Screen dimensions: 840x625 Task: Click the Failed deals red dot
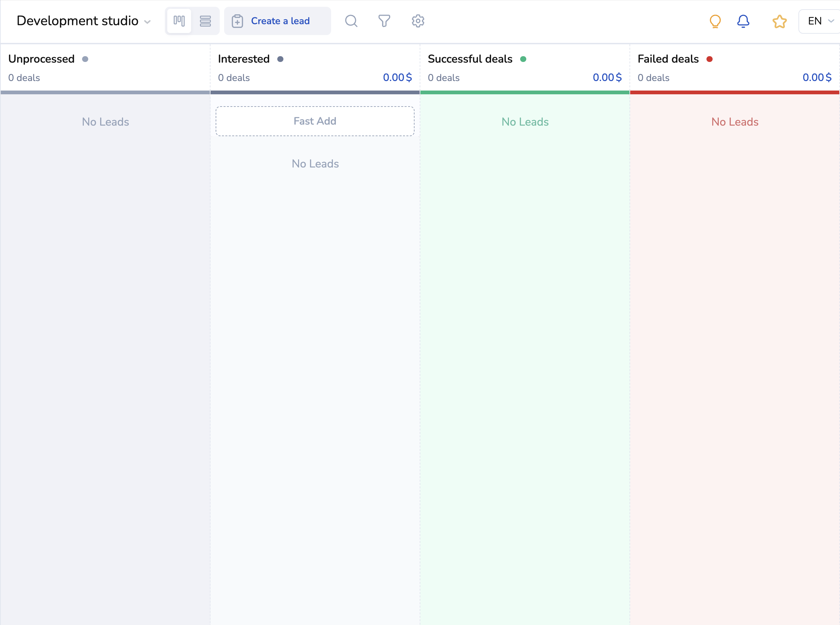(709, 59)
